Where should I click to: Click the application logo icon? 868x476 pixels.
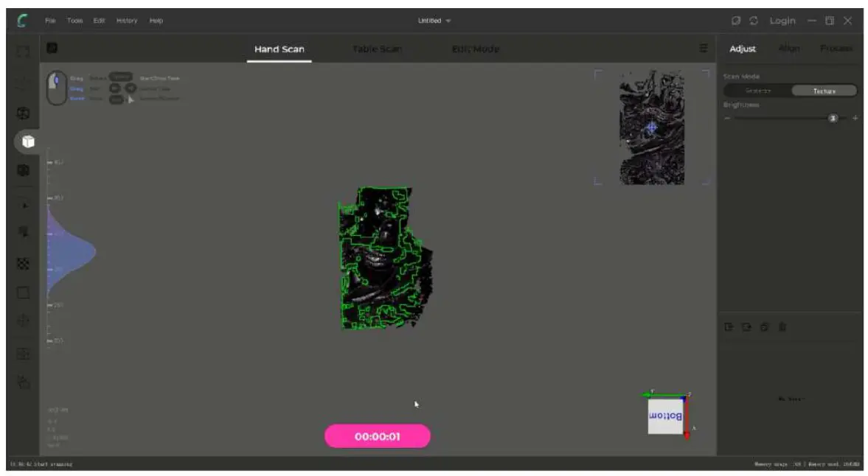[23, 21]
